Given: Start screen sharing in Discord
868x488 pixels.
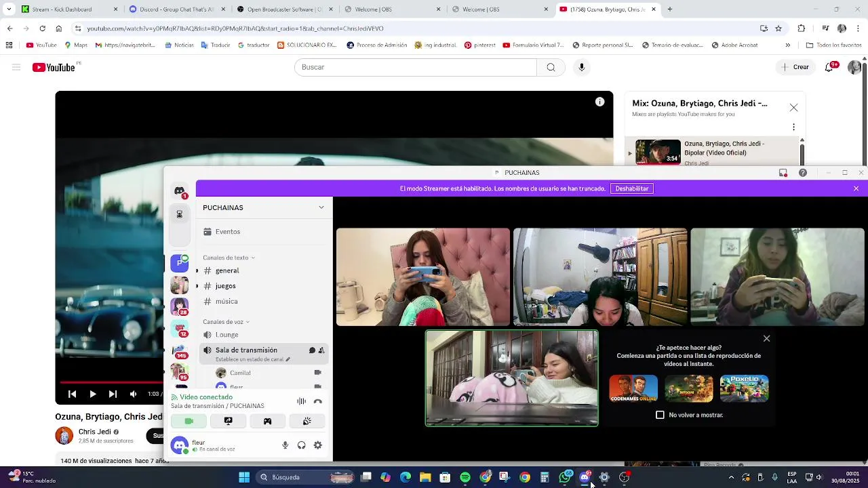Looking at the screenshot, I should pos(229,421).
